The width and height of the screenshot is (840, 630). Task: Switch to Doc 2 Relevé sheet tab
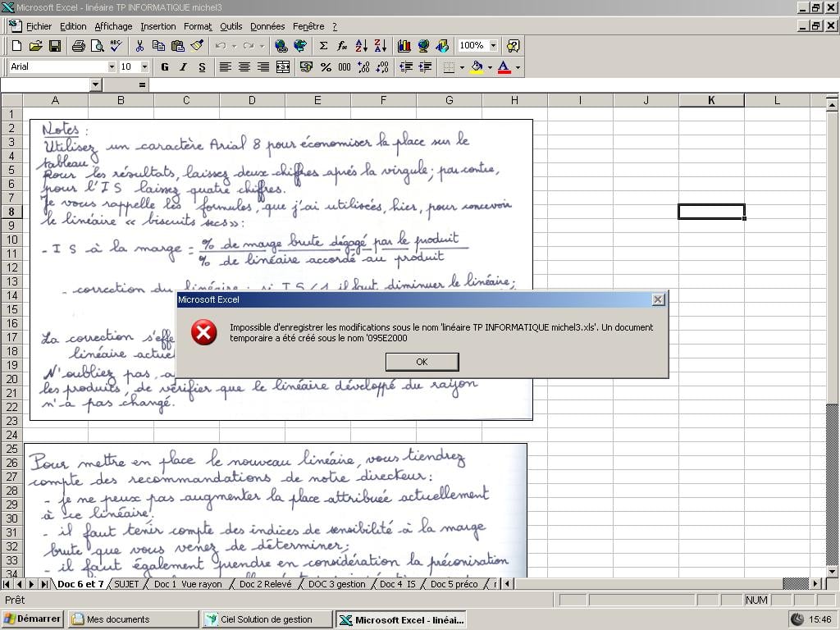tap(266, 584)
